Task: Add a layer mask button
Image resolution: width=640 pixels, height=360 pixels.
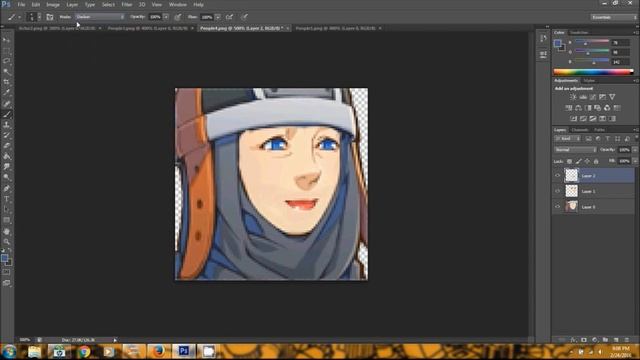Action: 584,340
